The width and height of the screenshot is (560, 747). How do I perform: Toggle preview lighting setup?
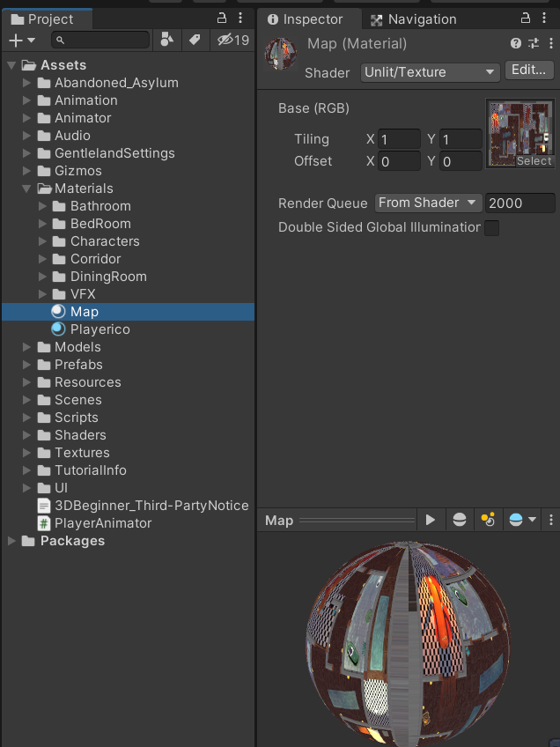[x=488, y=520]
